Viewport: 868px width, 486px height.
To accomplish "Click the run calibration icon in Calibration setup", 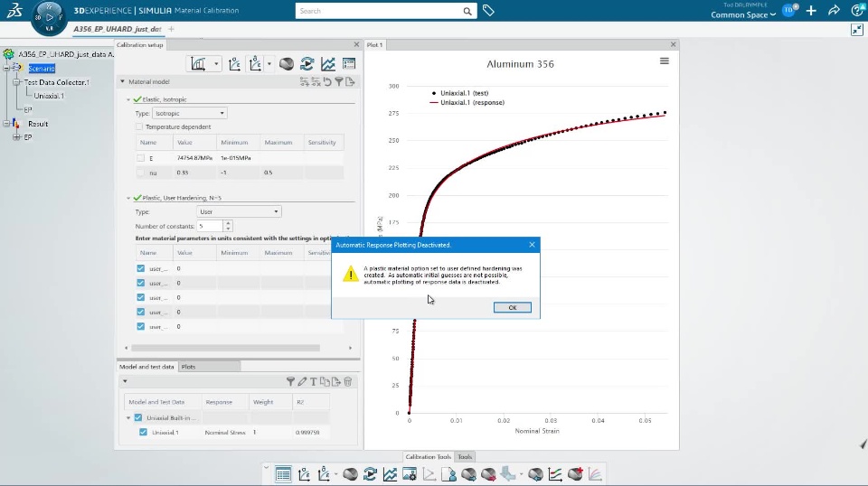I will pos(307,64).
